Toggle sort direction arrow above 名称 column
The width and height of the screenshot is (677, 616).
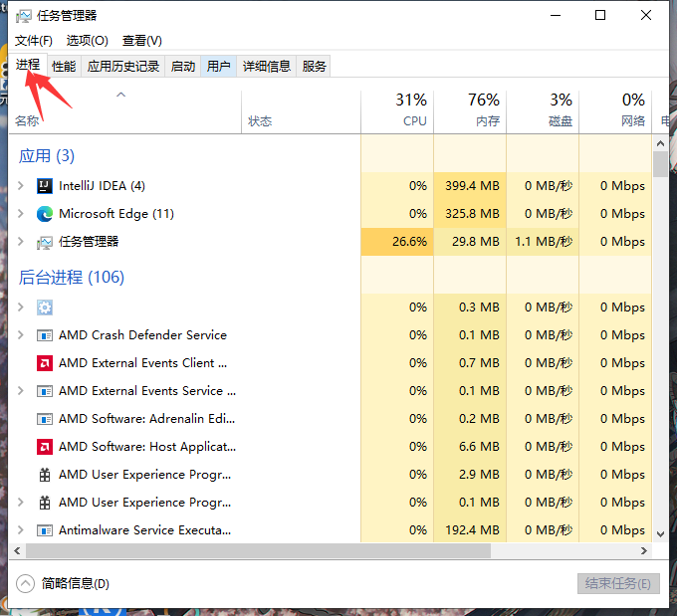tap(120, 95)
